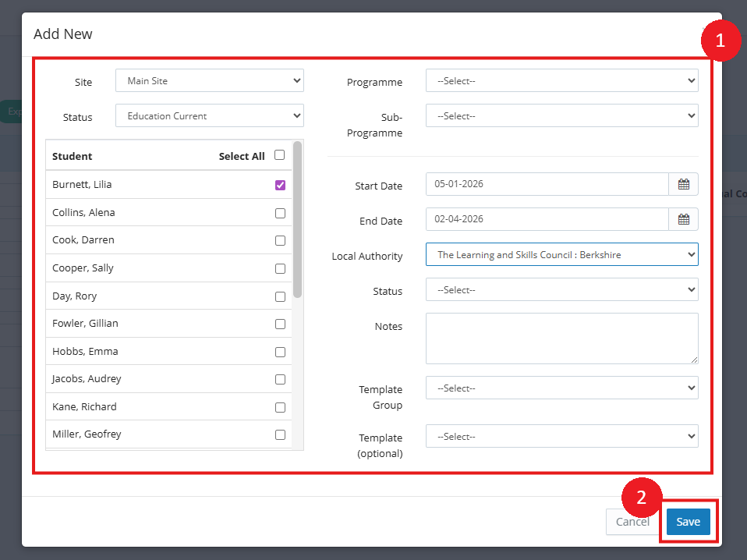Screen dimensions: 747x560
Task: Click the name Cooper, Sally
Action: click(83, 268)
